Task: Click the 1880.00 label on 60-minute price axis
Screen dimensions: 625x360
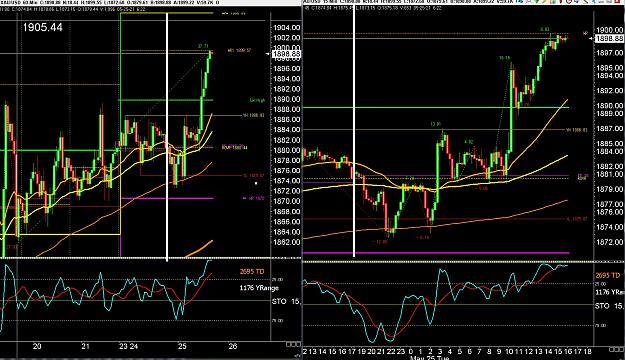Action: 286,150
